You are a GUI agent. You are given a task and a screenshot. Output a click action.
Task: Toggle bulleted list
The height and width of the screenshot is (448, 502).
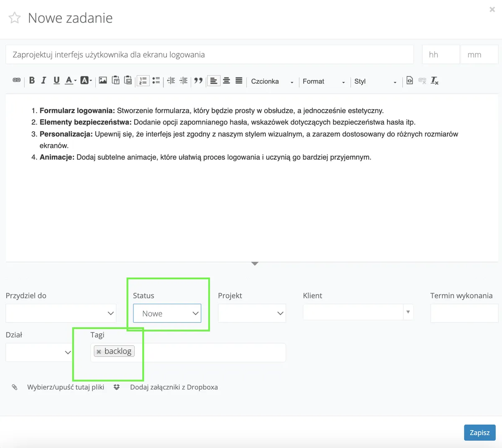coord(156,80)
